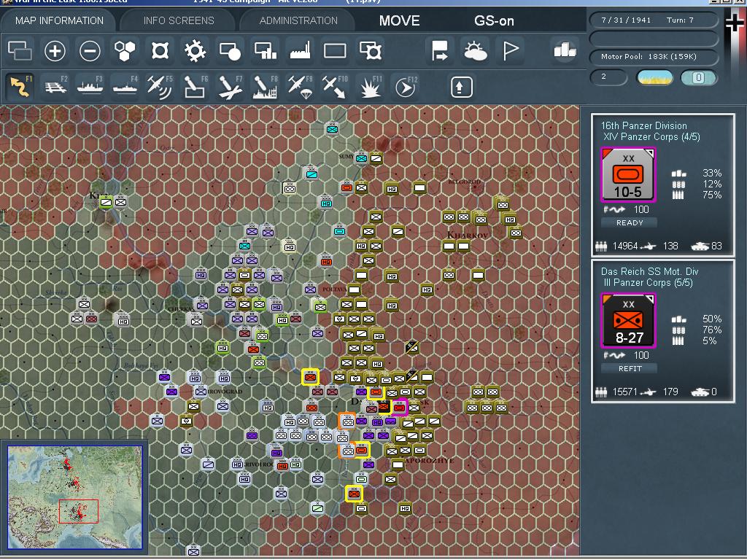This screenshot has height=560, width=747.
Task: Select F1 Move mode icon
Action: click(x=20, y=86)
